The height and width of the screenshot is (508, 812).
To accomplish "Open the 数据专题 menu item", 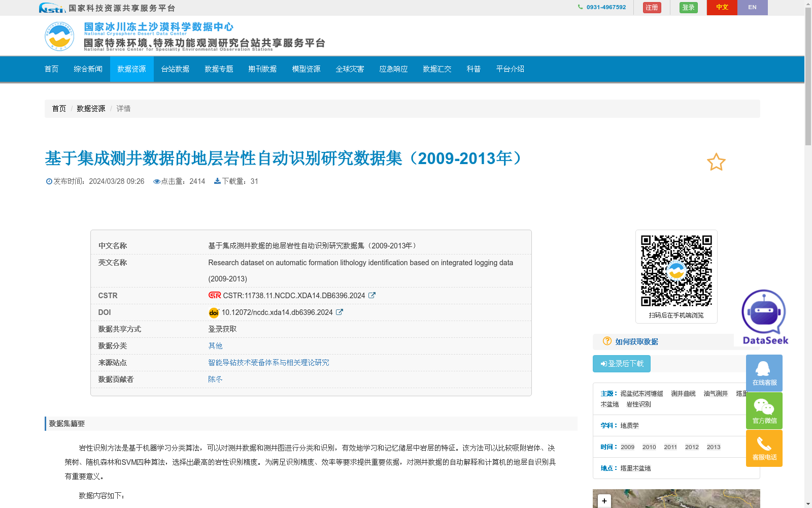I will (219, 69).
